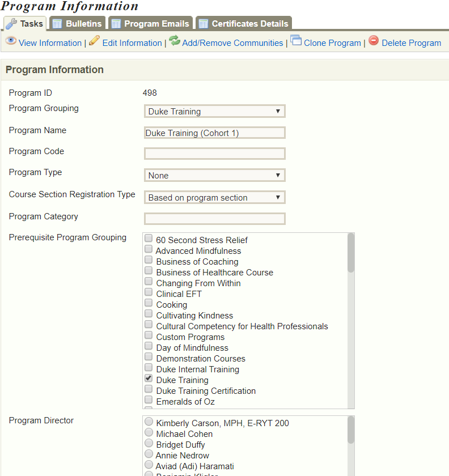Check Business of Healthcare Course checkbox
Screen dimensions: 449x476
pos(149,270)
